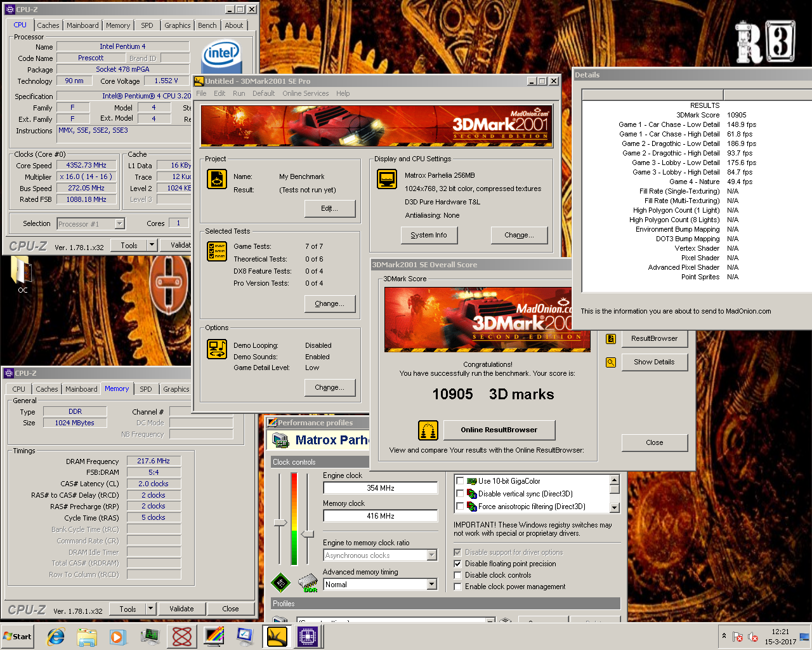Uncheck Disable floating point precision
The height and width of the screenshot is (650, 812).
coord(457,564)
